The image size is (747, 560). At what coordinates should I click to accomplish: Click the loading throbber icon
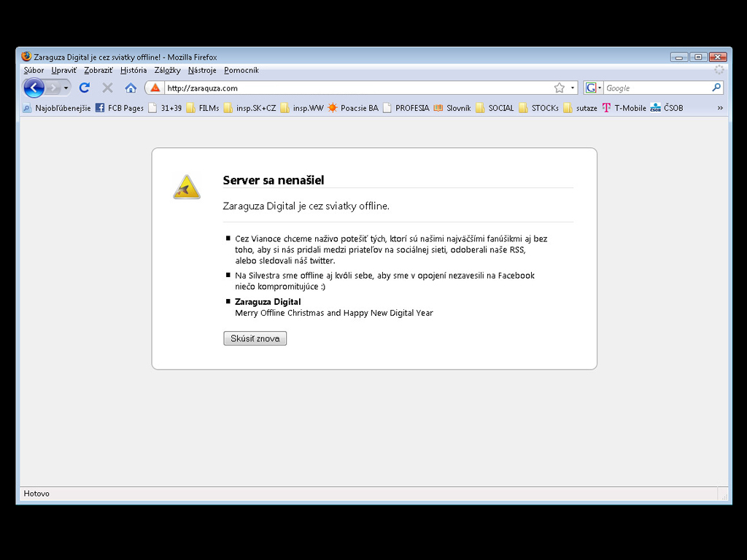pos(719,70)
